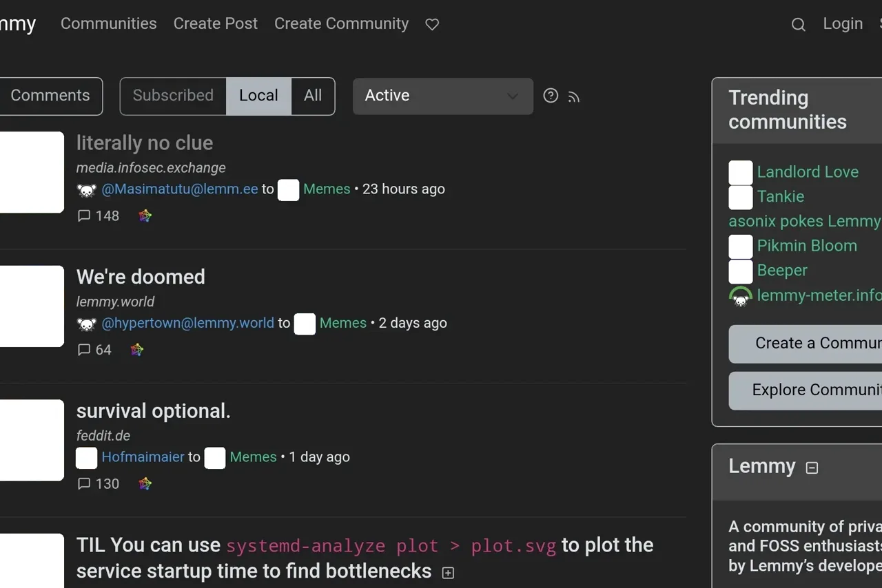Viewport: 882px width, 588px height.
Task: Open the sorting help question-mark icon
Action: tap(551, 96)
